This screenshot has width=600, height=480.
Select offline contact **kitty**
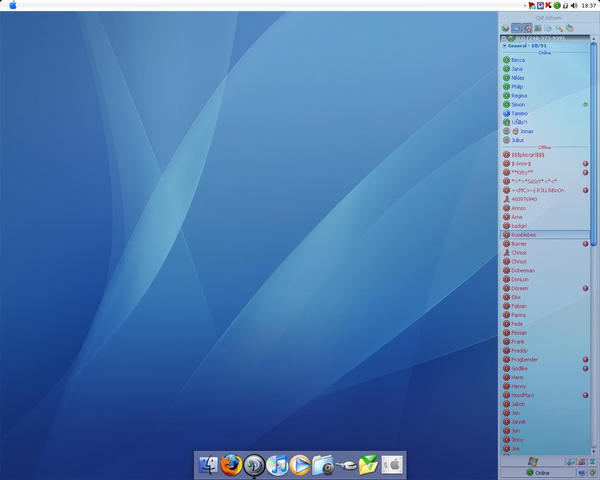545,173
